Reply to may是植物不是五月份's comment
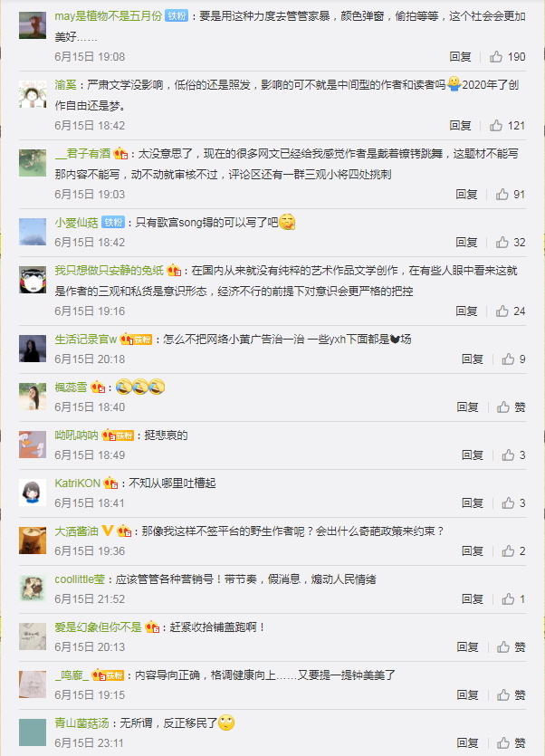Viewport: 545px width, 756px height. (x=460, y=57)
